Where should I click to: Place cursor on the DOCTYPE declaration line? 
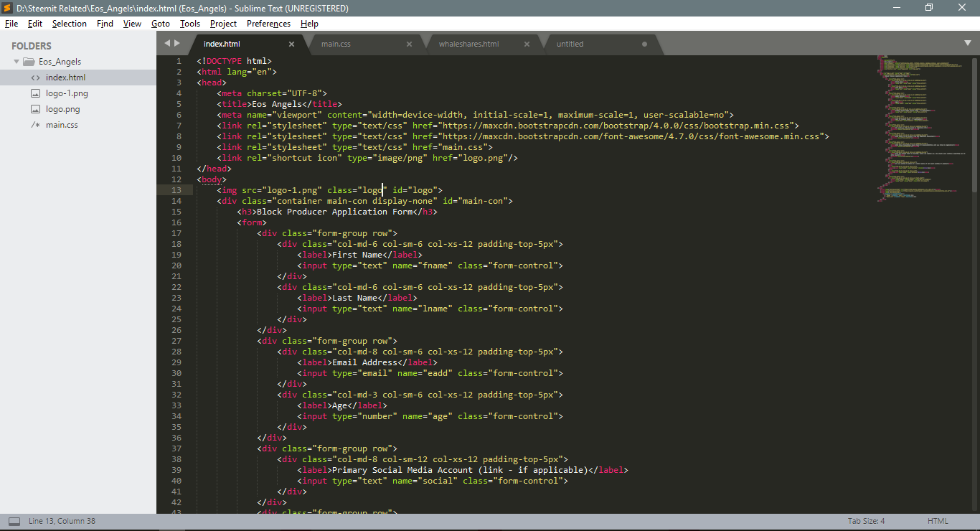click(x=235, y=61)
